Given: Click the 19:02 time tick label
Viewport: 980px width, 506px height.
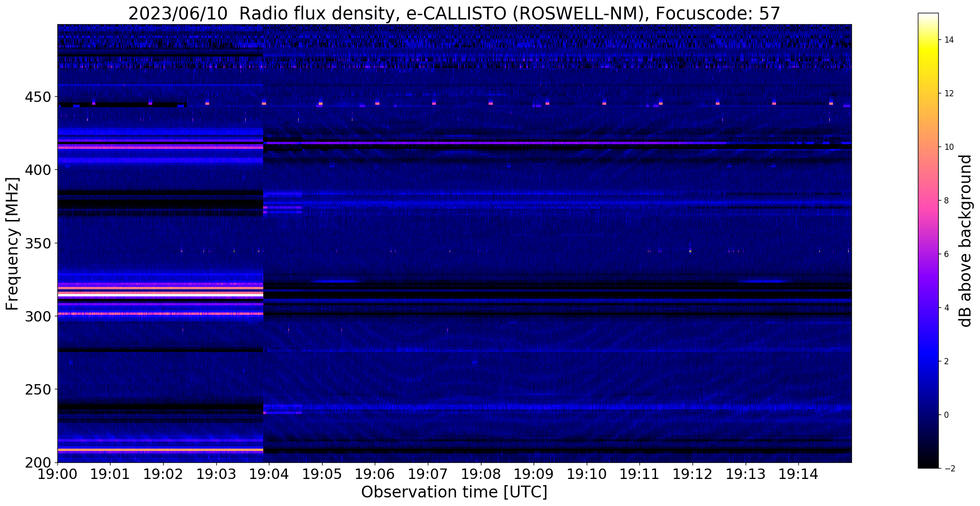Looking at the screenshot, I should coord(164,474).
